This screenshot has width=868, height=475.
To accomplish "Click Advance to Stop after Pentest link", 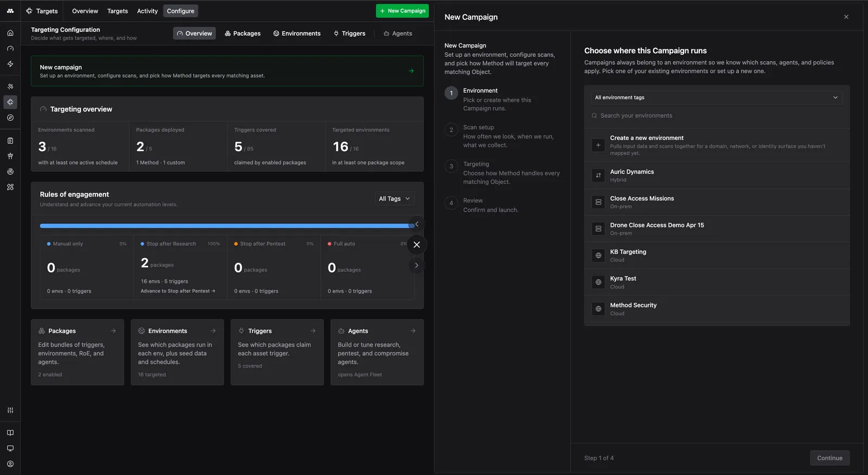I will pyautogui.click(x=178, y=291).
